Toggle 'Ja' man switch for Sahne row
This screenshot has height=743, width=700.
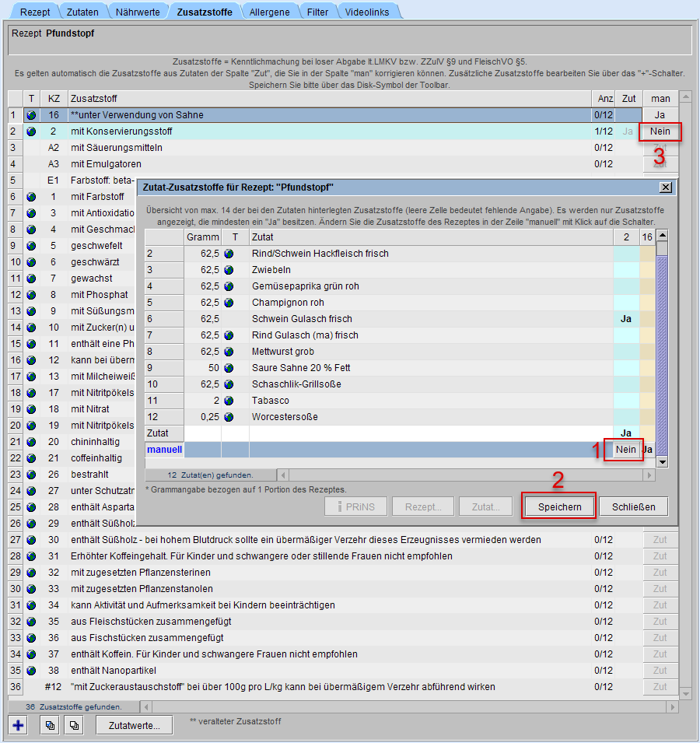tap(660, 115)
